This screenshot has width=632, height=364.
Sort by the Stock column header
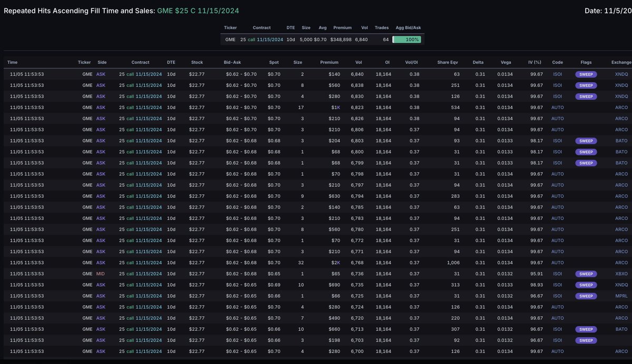[x=196, y=63]
